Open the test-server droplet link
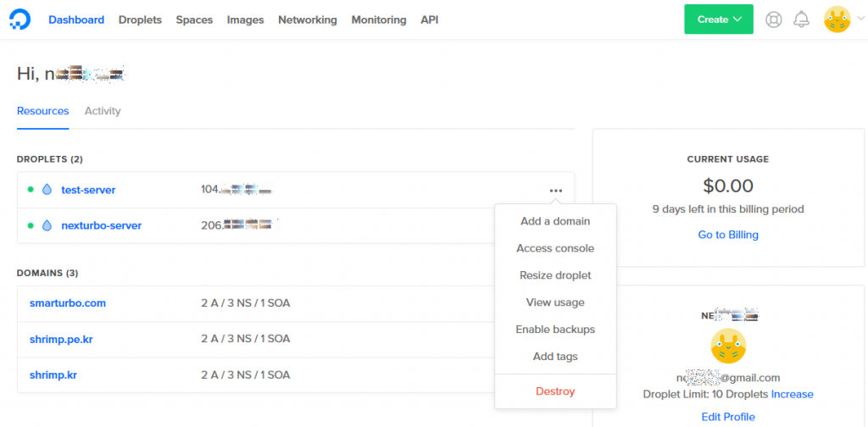The image size is (868, 427). 88,191
